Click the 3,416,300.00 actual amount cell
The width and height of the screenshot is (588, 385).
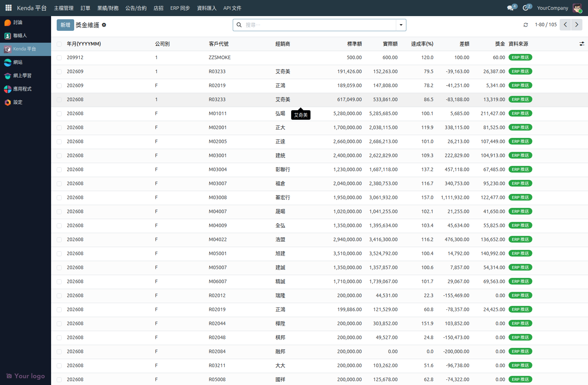383,239
